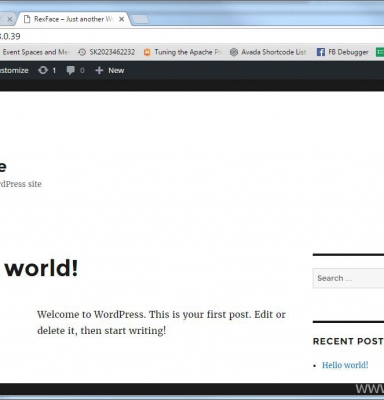Close the partially visible previous tab
Image resolution: width=384 pixels, height=400 pixels.
point(10,19)
